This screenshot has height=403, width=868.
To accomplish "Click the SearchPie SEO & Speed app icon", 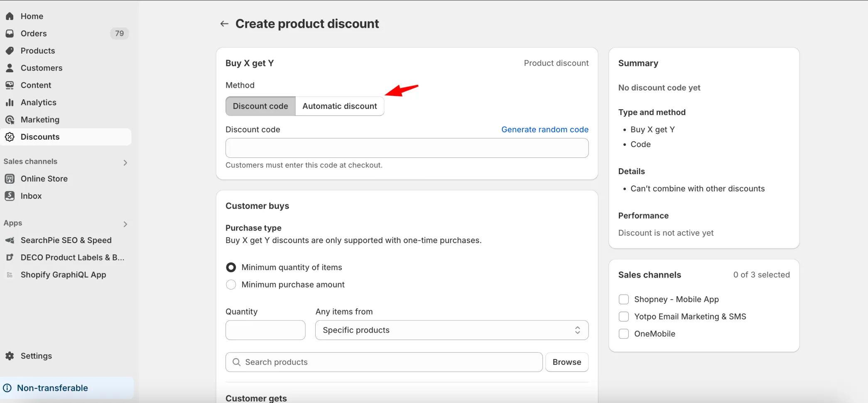I will click(10, 240).
